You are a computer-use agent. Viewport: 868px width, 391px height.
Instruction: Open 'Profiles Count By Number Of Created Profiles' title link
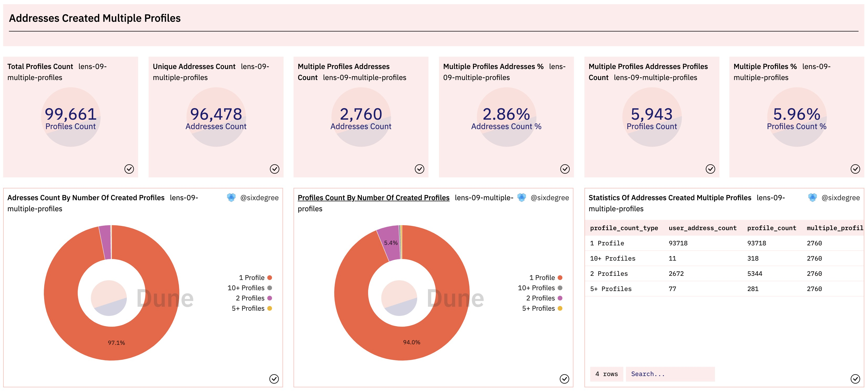tap(373, 198)
